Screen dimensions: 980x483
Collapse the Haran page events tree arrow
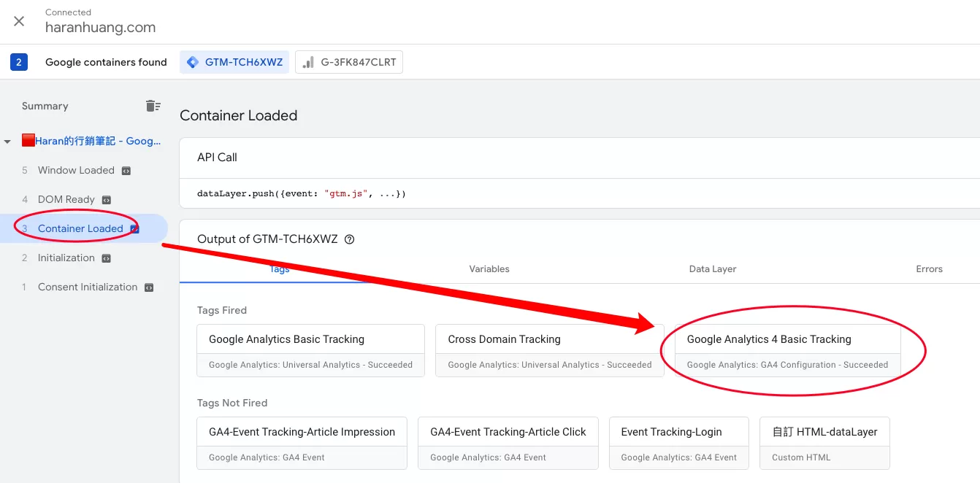click(x=7, y=142)
